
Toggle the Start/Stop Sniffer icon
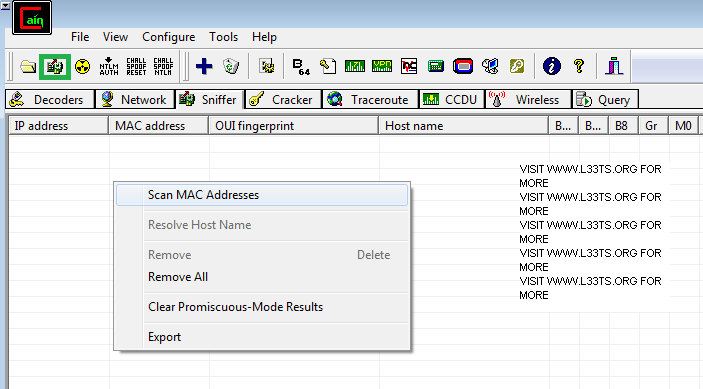[x=55, y=67]
